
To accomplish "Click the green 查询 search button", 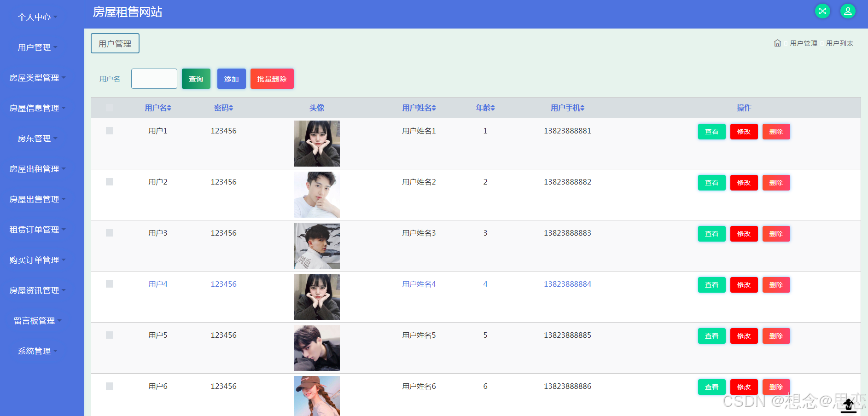I will [196, 79].
